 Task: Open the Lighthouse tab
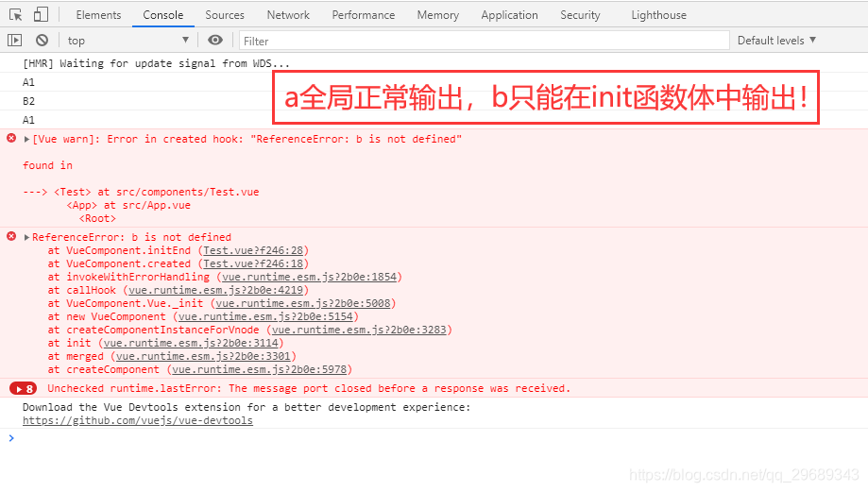pyautogui.click(x=658, y=15)
